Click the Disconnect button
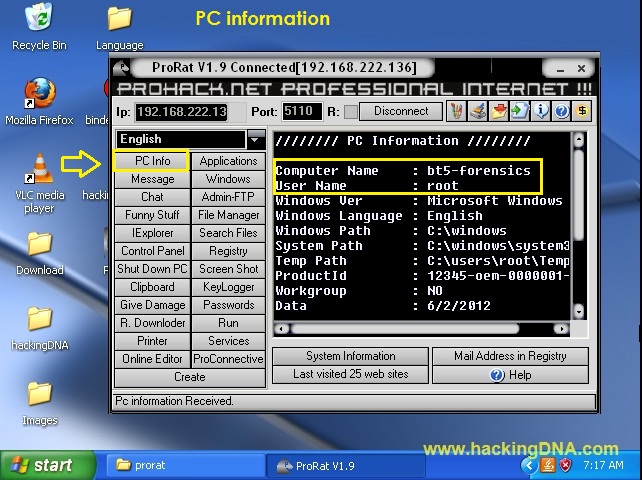Screen dimensions: 642x480 point(401,111)
